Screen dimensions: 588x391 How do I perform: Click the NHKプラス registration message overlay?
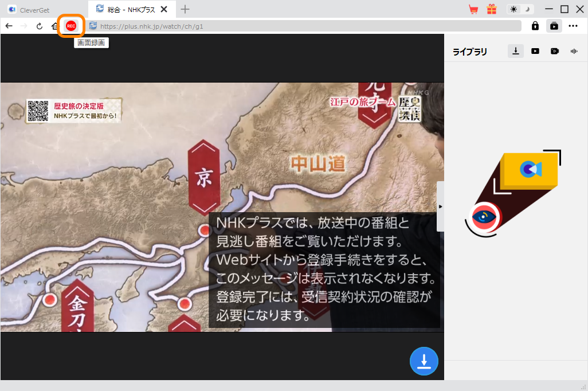click(324, 269)
